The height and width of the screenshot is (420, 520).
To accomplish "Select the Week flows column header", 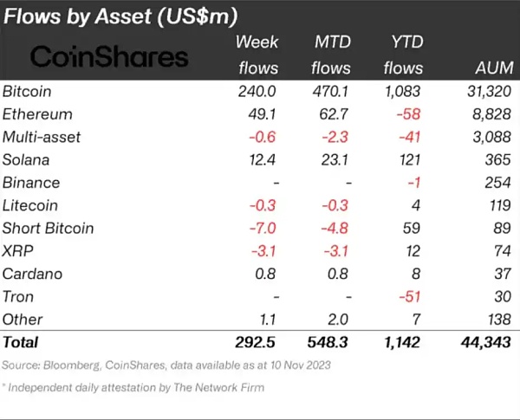I will [258, 55].
